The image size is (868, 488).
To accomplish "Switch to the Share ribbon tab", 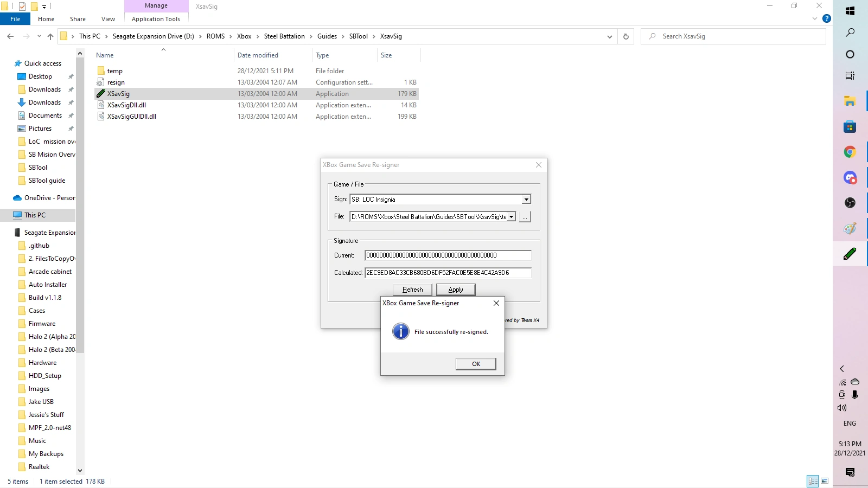I will [x=78, y=19].
